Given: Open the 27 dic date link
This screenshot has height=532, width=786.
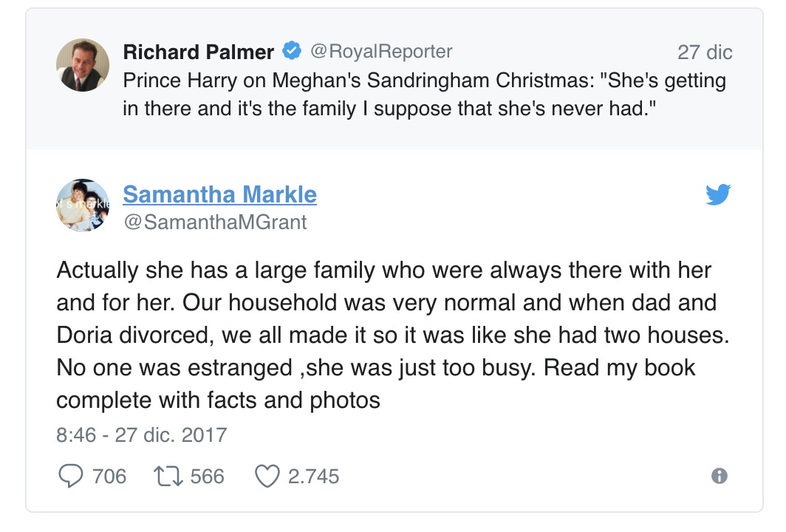Looking at the screenshot, I should pos(705,52).
